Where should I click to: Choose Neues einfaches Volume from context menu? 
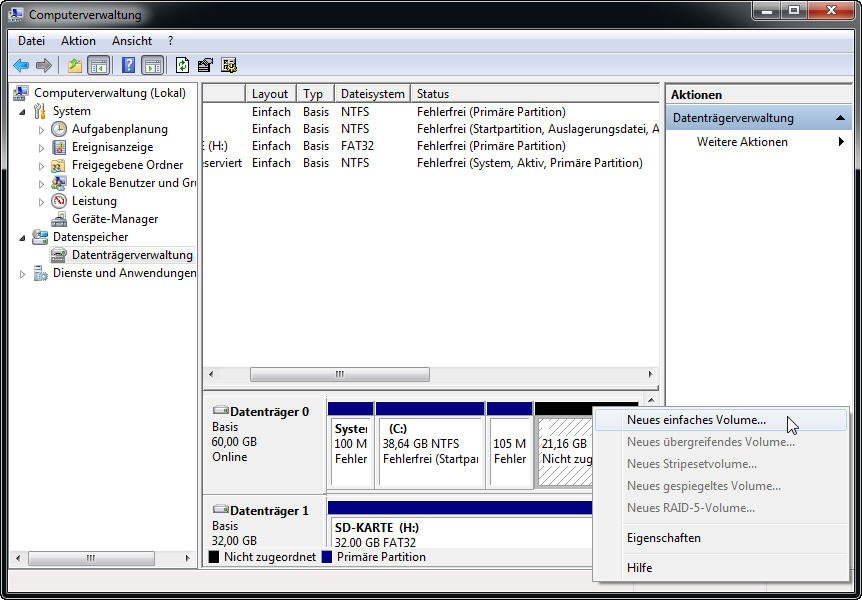coord(696,420)
